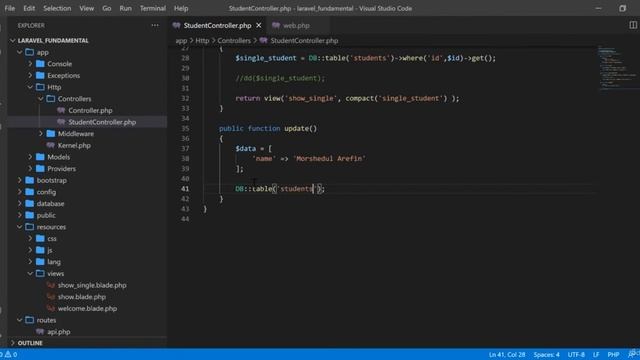640x360 pixels.
Task: Click the Console folder icon
Action: coord(40,64)
